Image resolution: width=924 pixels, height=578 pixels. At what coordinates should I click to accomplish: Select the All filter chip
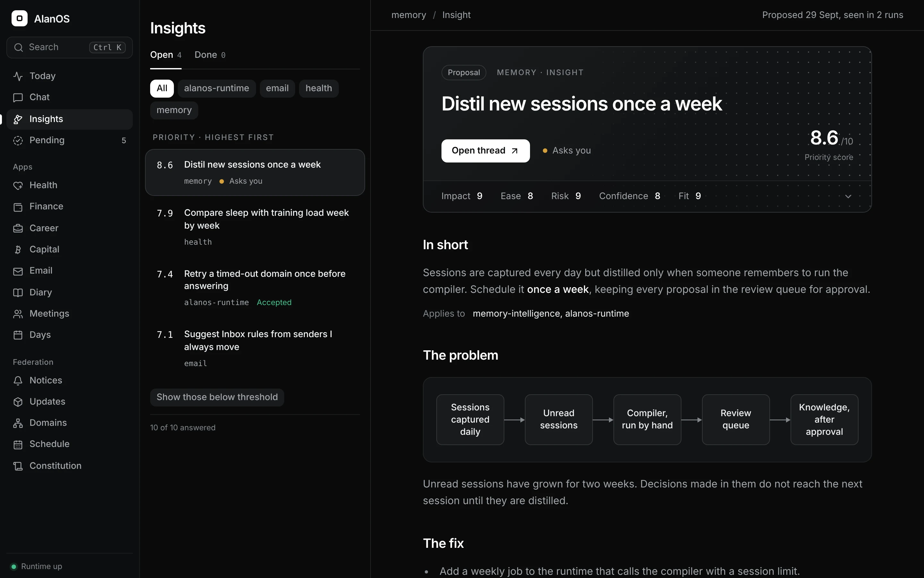[162, 88]
